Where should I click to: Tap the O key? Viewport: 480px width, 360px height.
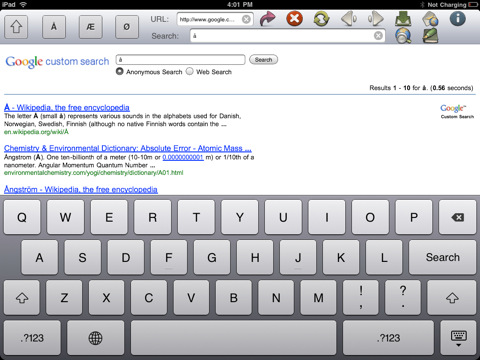[x=370, y=217]
